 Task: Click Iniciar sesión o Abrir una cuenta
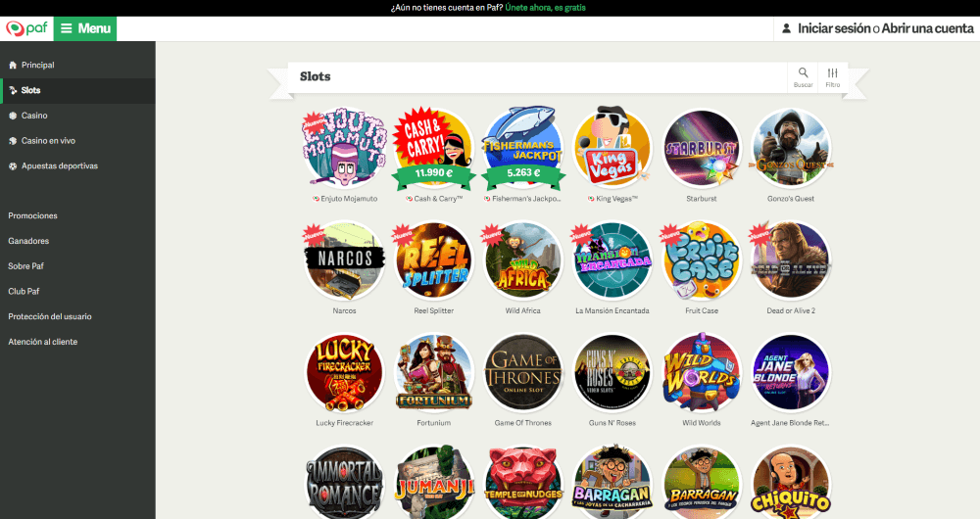886,28
